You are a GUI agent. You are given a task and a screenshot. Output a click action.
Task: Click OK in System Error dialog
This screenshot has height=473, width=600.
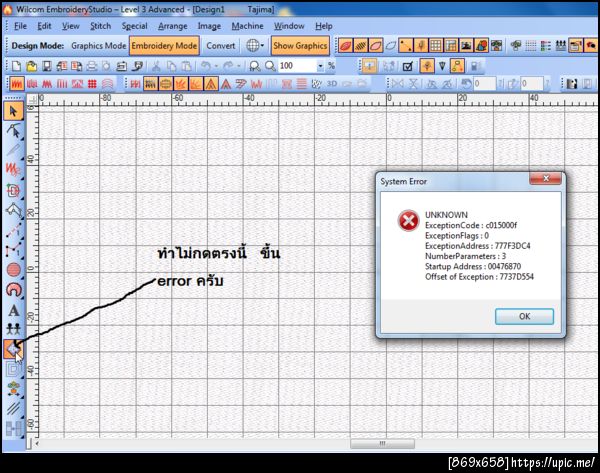524,316
